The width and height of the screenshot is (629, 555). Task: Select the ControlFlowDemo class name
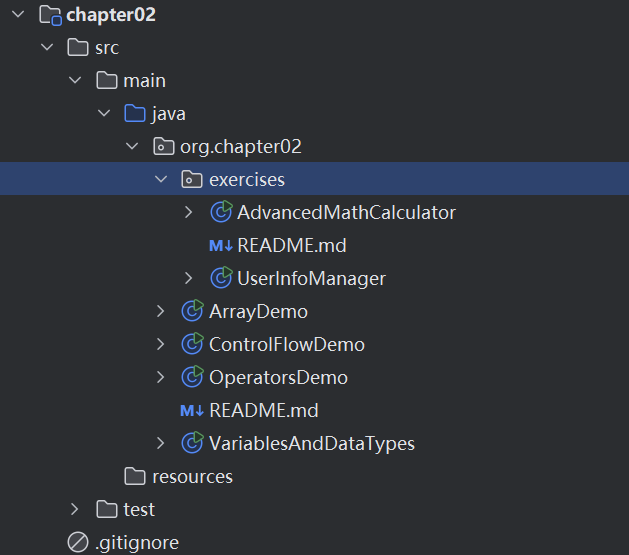coord(287,344)
